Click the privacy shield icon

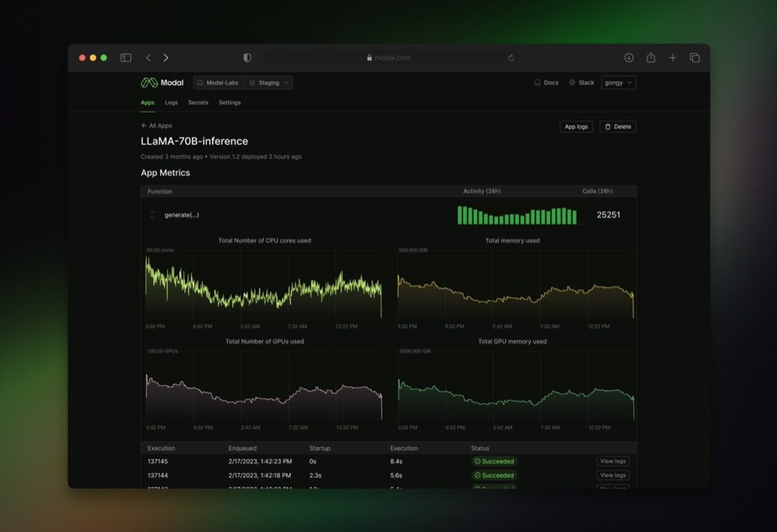(x=247, y=57)
